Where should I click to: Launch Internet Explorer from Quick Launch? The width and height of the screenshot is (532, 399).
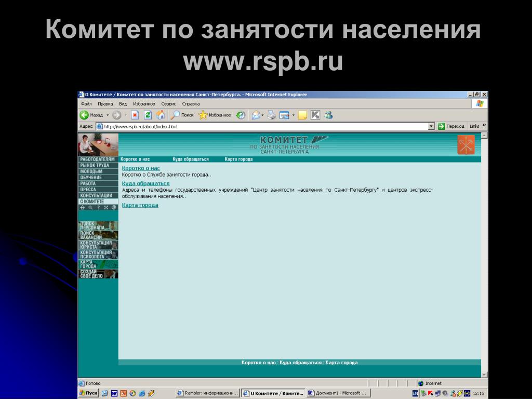tap(142, 393)
